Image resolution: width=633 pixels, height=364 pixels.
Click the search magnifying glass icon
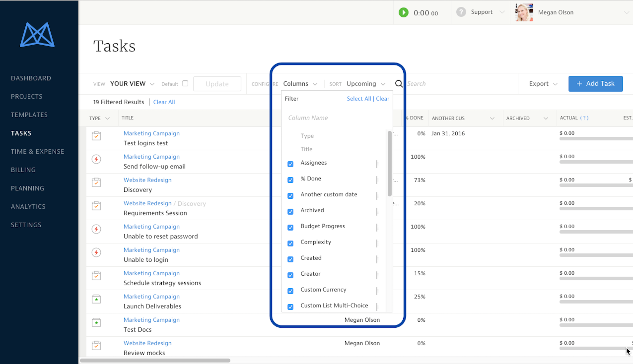click(x=399, y=84)
